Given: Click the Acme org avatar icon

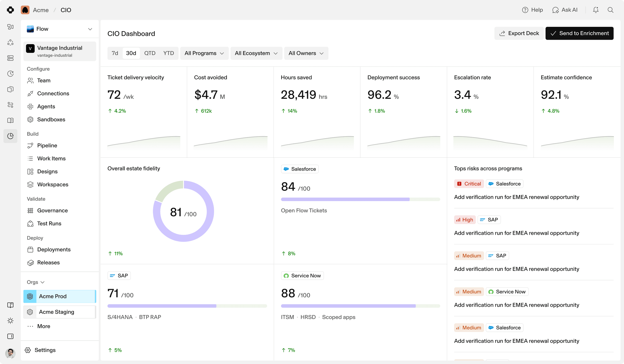Looking at the screenshot, I should click(25, 10).
